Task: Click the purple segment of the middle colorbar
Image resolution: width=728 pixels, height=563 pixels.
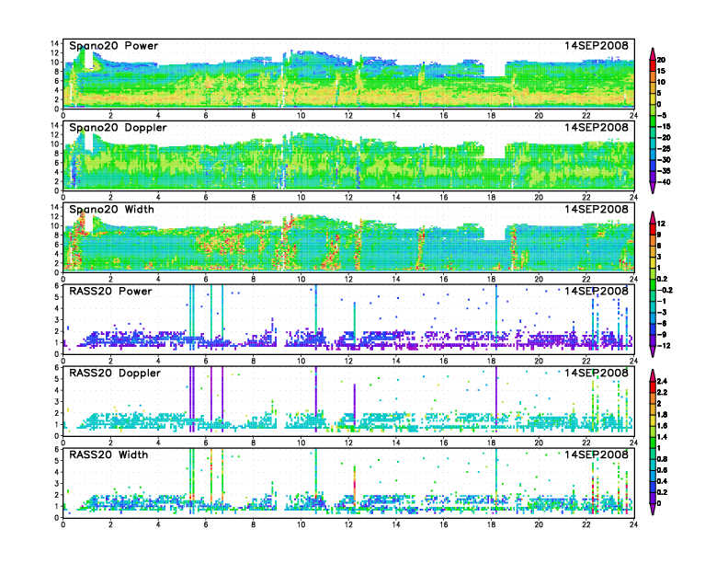Action: (653, 340)
